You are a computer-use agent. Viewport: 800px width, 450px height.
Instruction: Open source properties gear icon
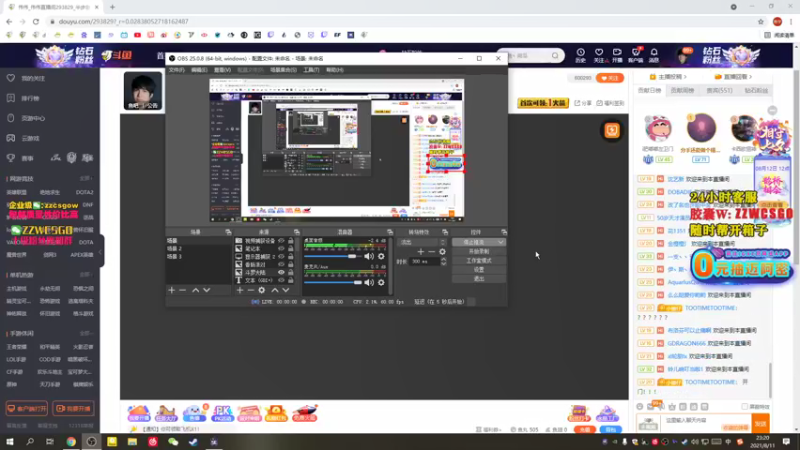(x=262, y=290)
